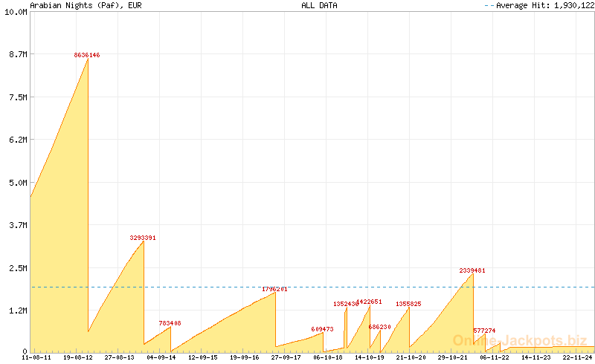
Task: Click the 577274 data label
Action: pyautogui.click(x=484, y=331)
